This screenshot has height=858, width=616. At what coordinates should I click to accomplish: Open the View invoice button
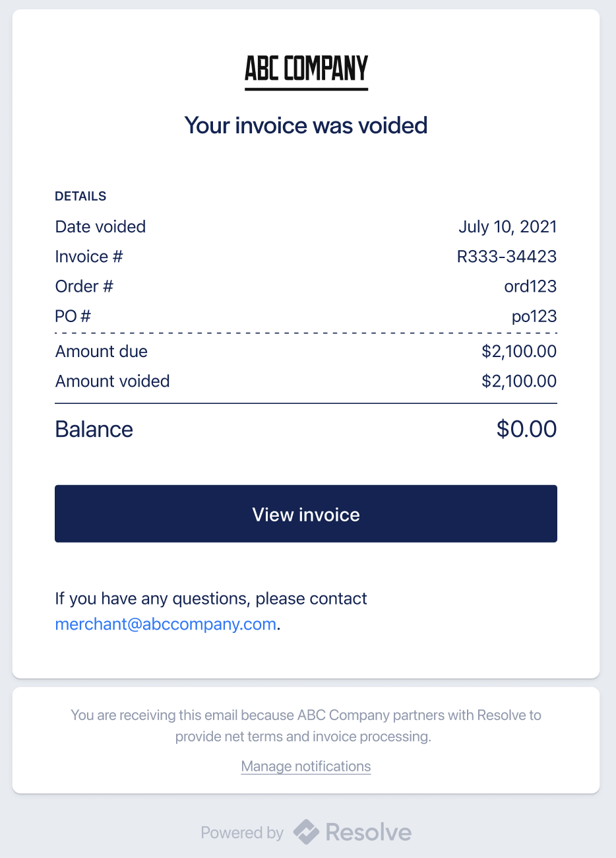(x=306, y=514)
